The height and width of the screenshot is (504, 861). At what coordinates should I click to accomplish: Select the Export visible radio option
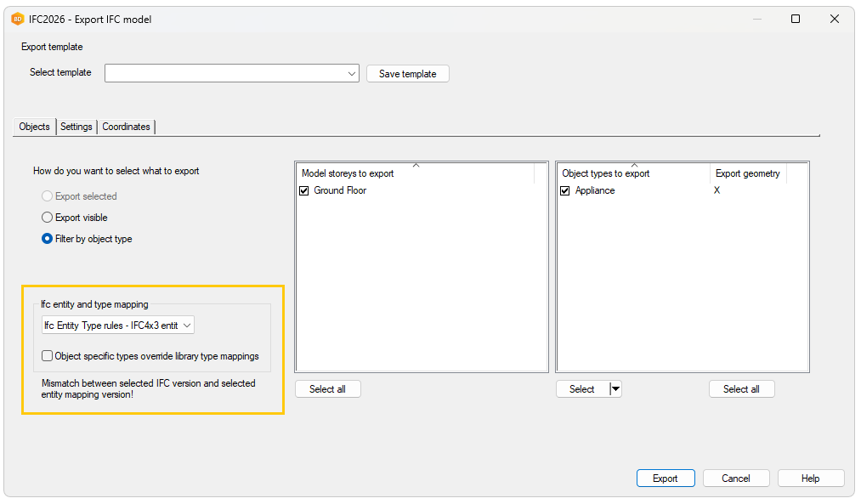click(x=48, y=218)
